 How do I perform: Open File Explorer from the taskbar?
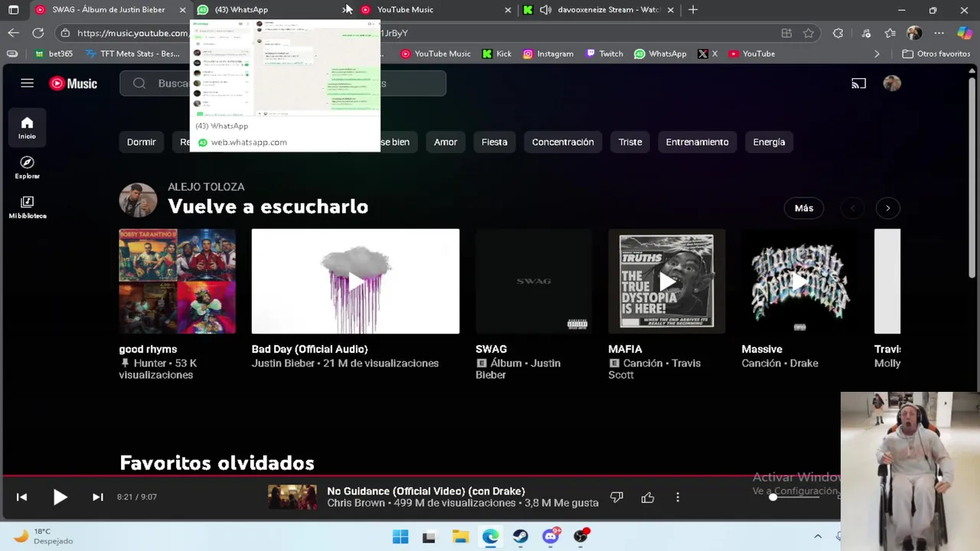(x=460, y=536)
